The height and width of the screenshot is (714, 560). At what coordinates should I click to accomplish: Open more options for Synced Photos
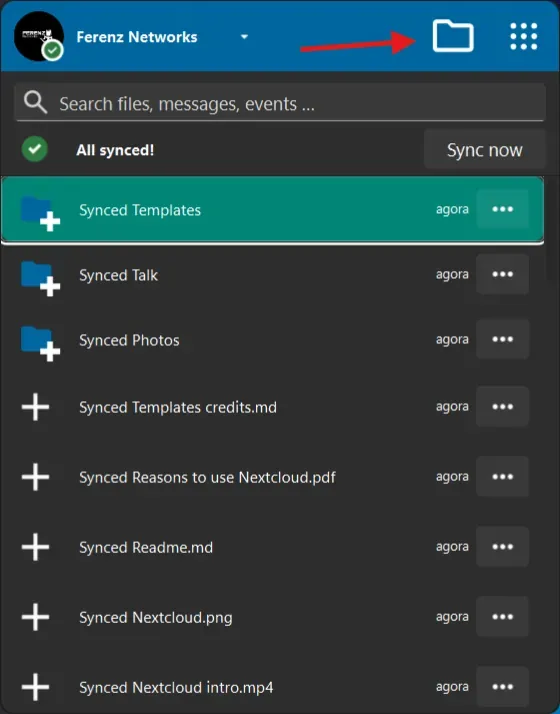click(503, 339)
